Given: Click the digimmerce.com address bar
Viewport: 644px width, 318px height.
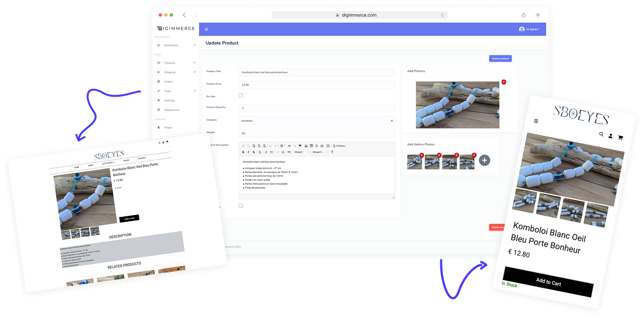Looking at the screenshot, I should click(360, 15).
